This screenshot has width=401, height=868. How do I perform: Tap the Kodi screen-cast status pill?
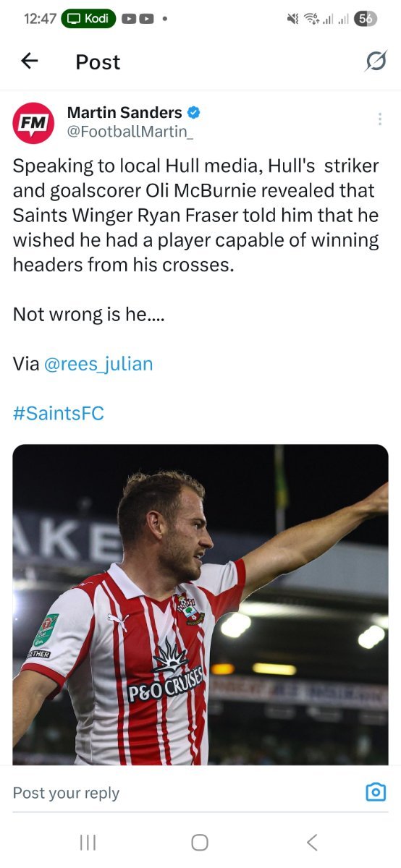[89, 19]
